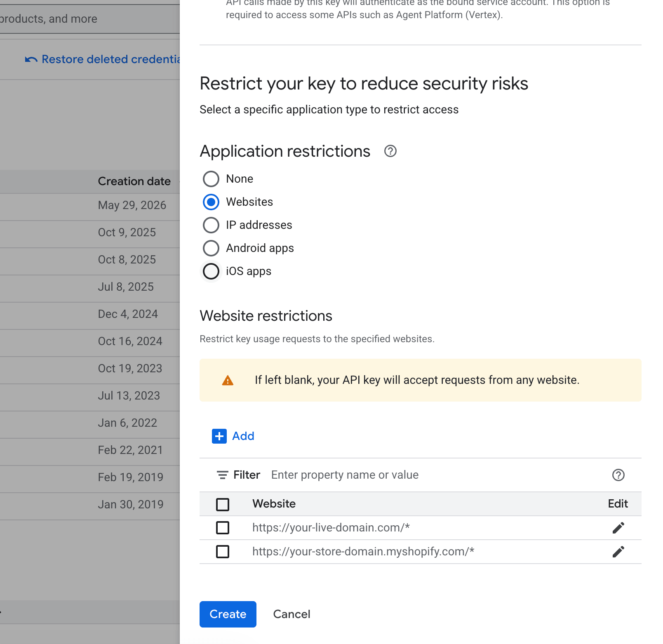Edit the myshopify.com website entry
The height and width of the screenshot is (644, 663).
point(618,552)
